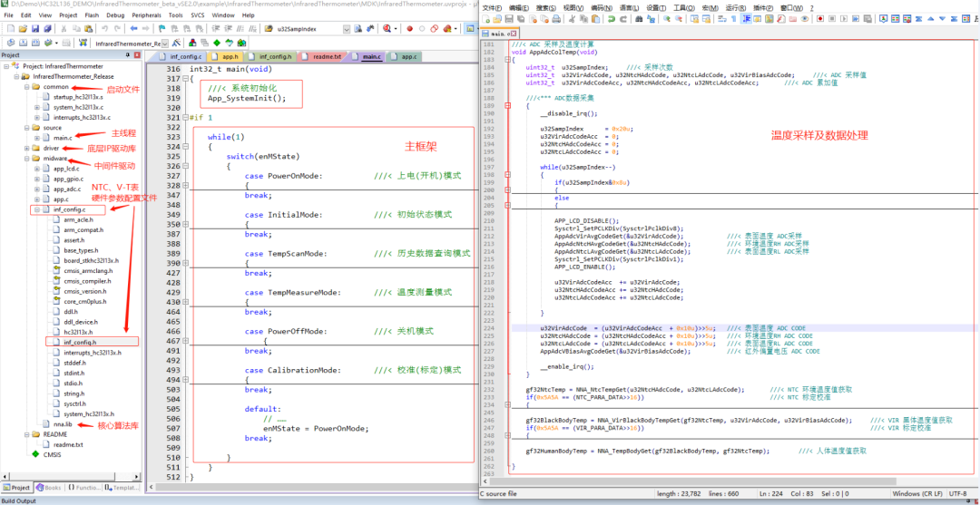Click Notepad++ 插件(P) menu

click(763, 7)
